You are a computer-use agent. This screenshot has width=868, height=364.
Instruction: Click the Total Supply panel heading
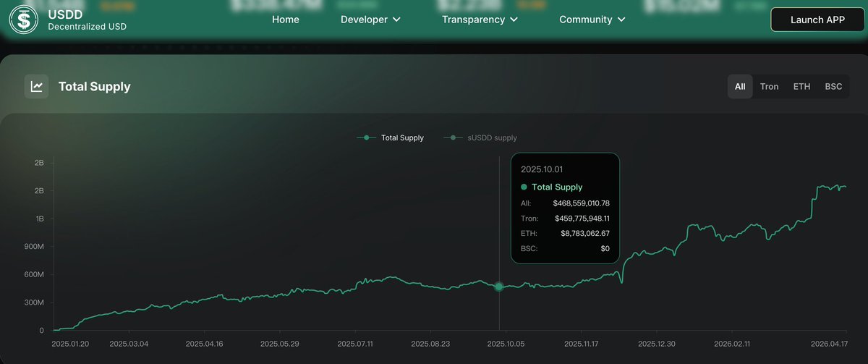pos(95,87)
